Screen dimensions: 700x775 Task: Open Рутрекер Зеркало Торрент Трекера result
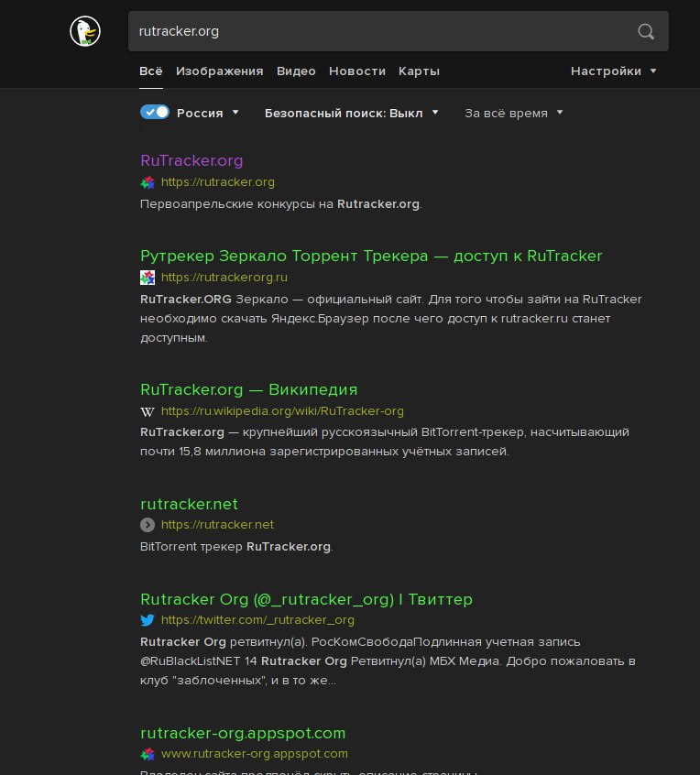point(371,256)
